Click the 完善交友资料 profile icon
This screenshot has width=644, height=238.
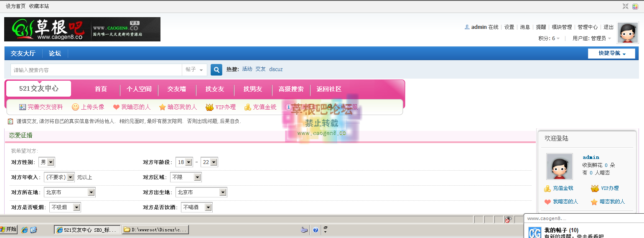click(x=23, y=107)
